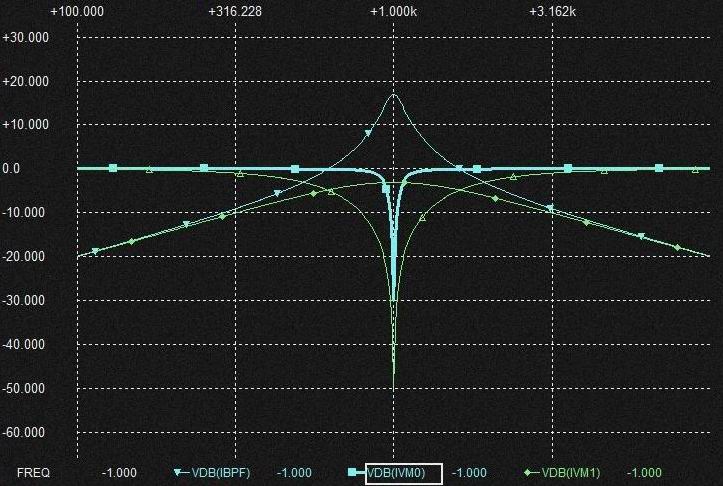Click the triangle marker on IBPF curve above 0 dB

pyautogui.click(x=368, y=133)
